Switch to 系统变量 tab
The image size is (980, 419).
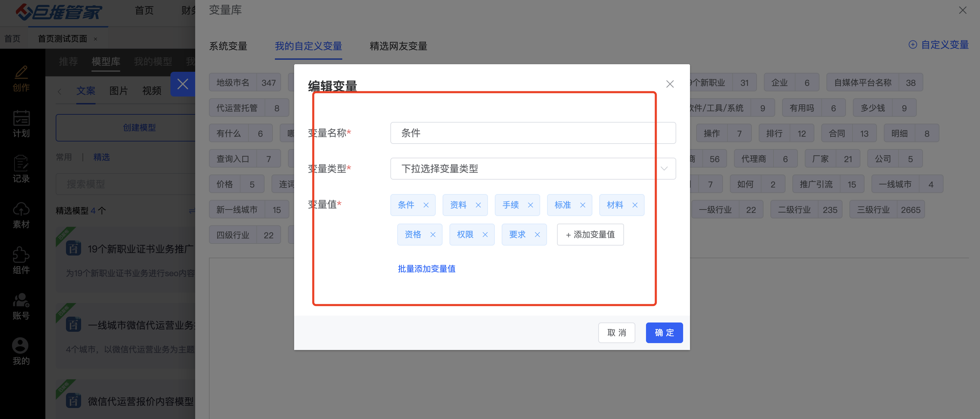pos(228,46)
